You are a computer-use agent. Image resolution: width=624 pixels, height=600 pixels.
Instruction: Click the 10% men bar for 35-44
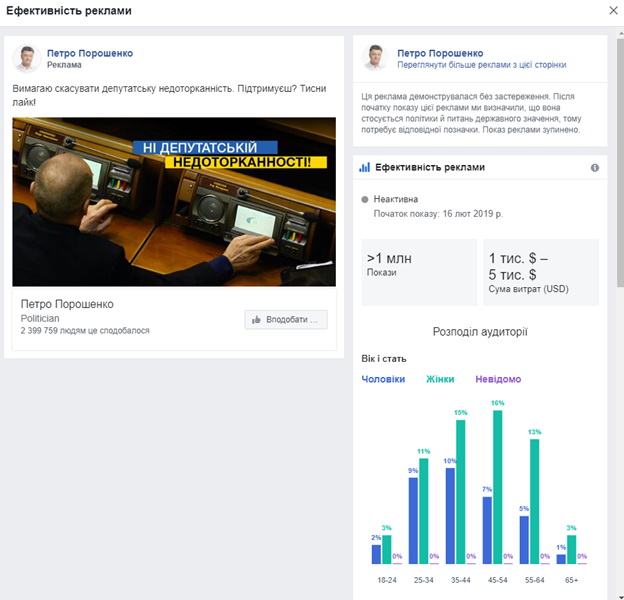point(450,516)
